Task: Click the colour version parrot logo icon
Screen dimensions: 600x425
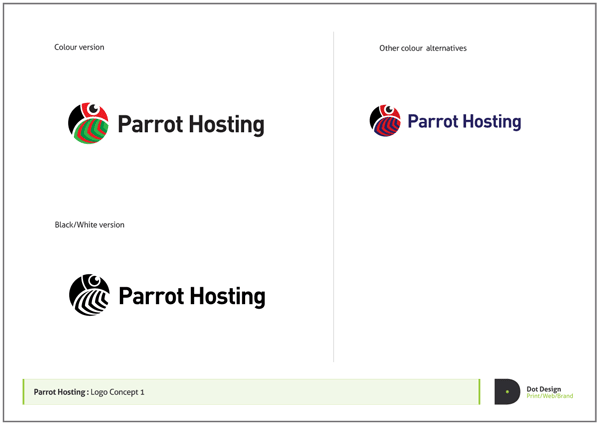Action: tap(88, 123)
